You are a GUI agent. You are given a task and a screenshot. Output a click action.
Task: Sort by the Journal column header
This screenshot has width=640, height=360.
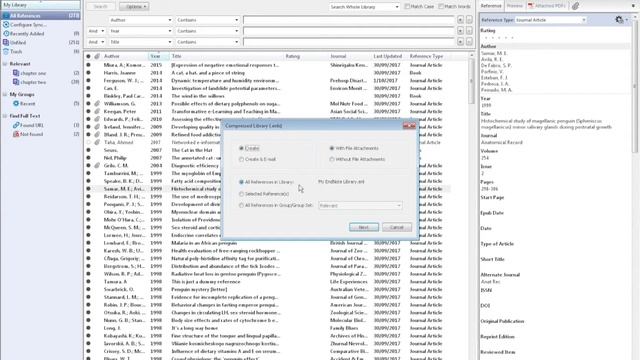click(349, 56)
